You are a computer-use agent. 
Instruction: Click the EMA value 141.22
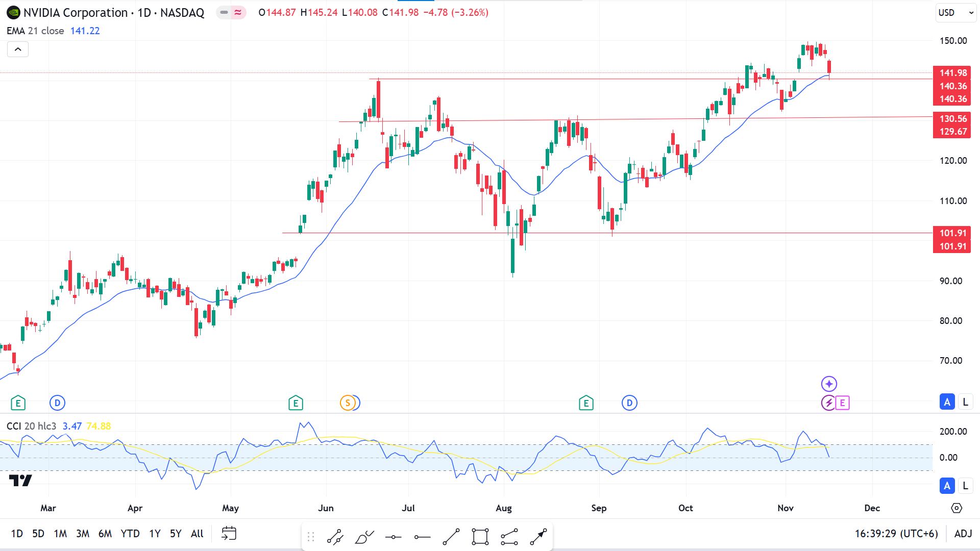click(85, 31)
